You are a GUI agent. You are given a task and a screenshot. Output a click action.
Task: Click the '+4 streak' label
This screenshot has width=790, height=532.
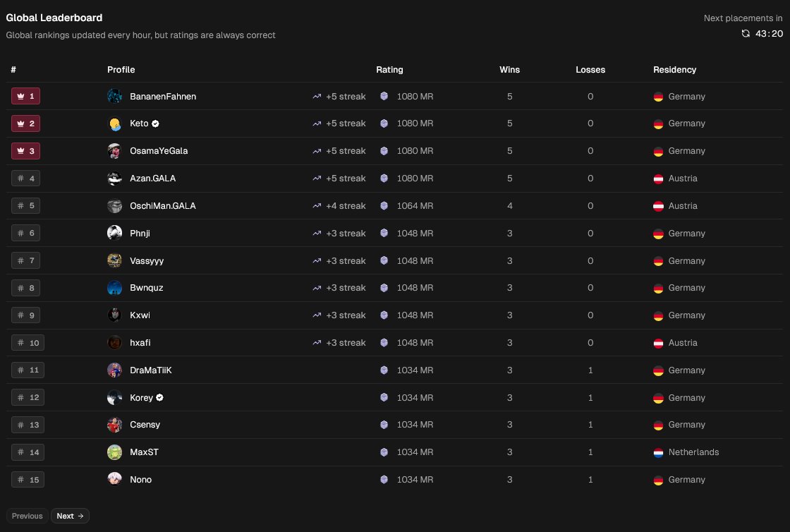[346, 205]
